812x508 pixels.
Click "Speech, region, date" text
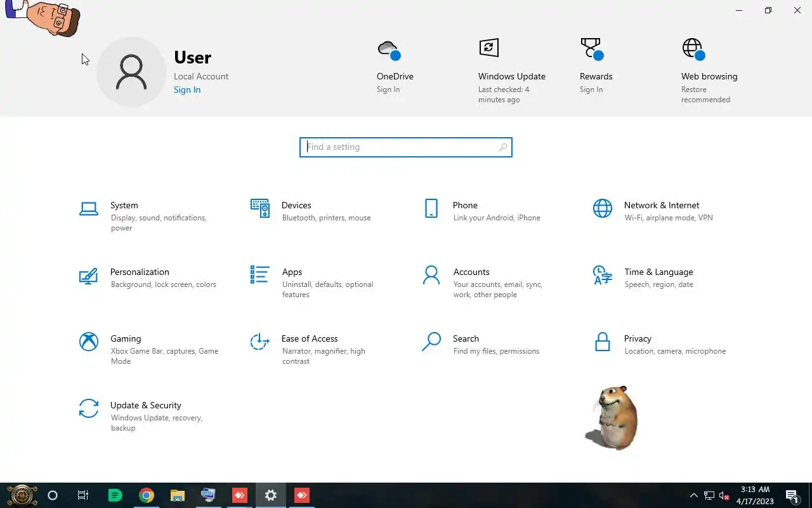pos(659,284)
